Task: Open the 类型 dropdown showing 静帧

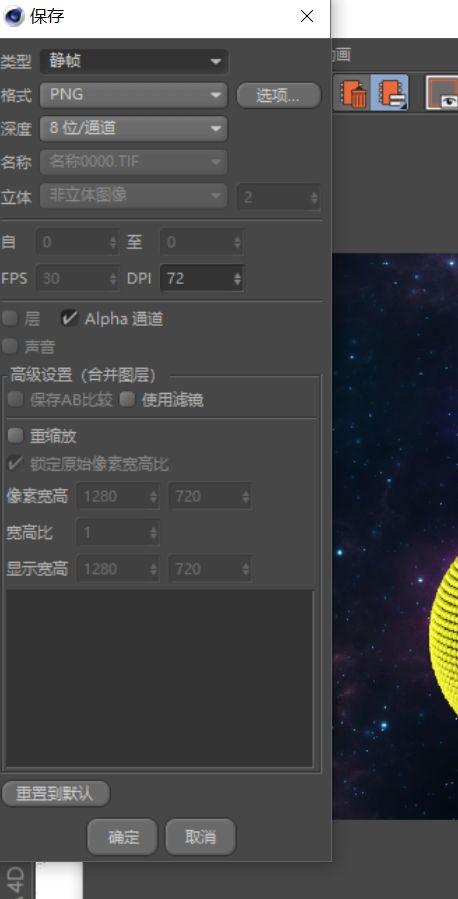Action: tap(134, 61)
